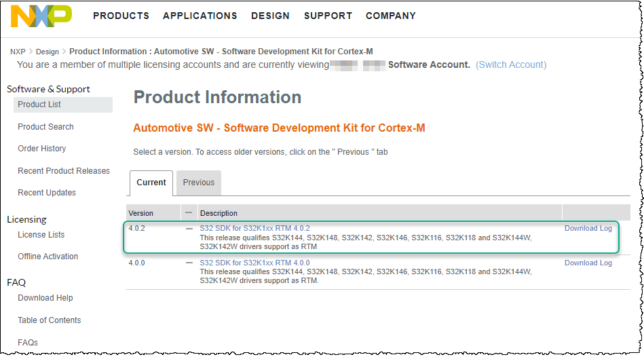The image size is (644, 357).
Task: Click the dash column header icon
Action: [x=189, y=213]
